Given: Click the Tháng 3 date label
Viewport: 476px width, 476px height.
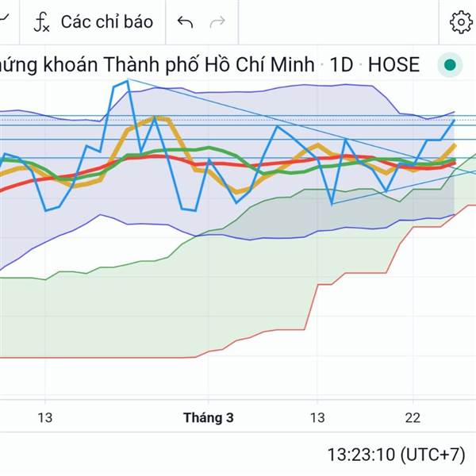Looking at the screenshot, I should [208, 417].
